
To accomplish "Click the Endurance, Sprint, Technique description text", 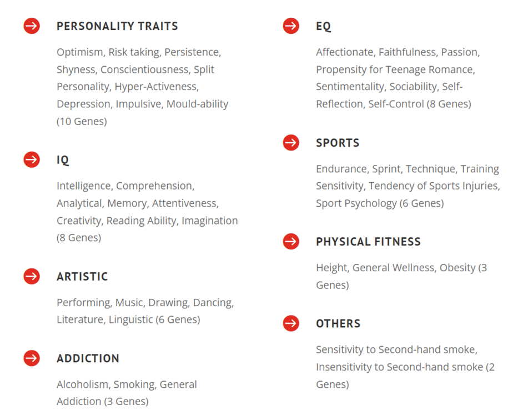I will coord(408,186).
